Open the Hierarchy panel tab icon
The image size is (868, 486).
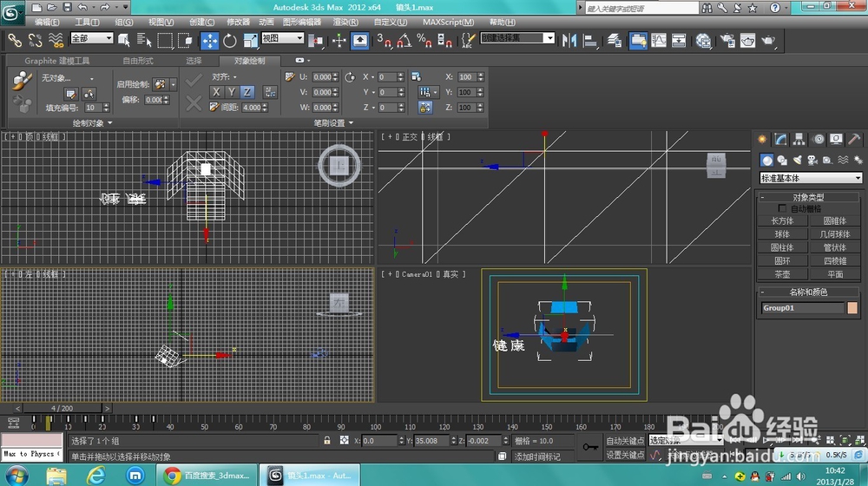click(799, 140)
